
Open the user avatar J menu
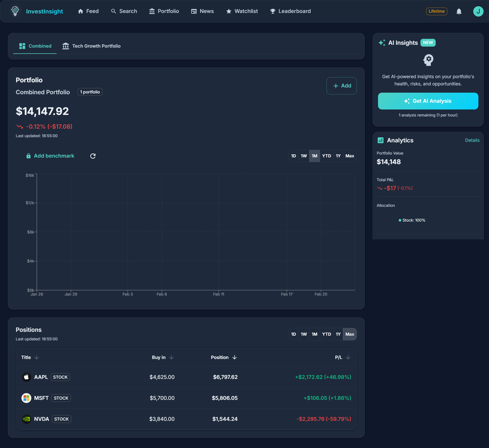[478, 11]
